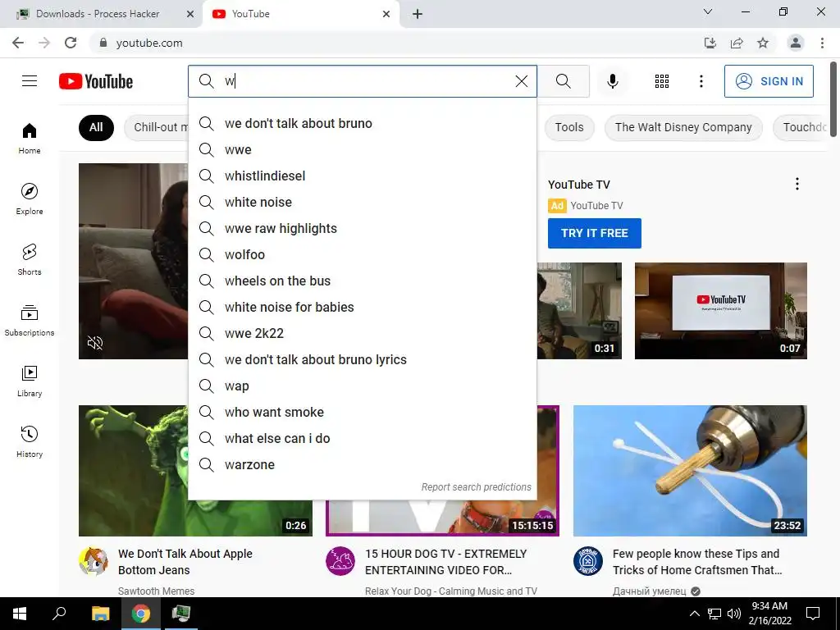Choose 'what else can i do' suggestion
The height and width of the screenshot is (630, 840).
click(362, 438)
